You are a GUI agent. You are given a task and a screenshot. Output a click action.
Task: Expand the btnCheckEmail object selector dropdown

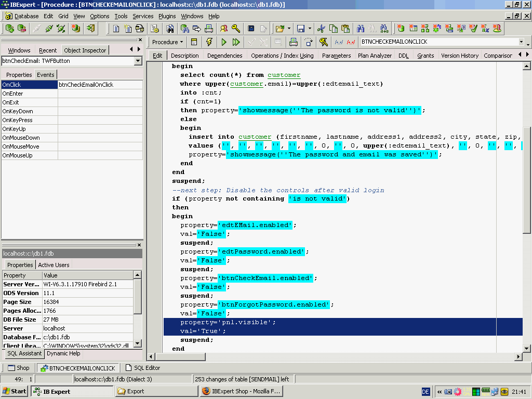pyautogui.click(x=138, y=61)
